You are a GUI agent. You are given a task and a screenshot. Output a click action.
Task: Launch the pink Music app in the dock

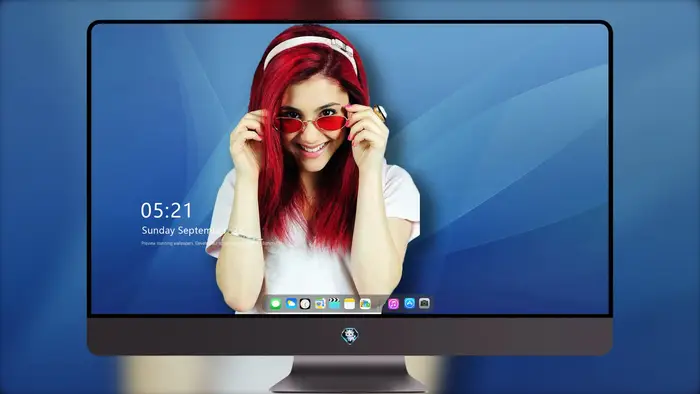click(393, 304)
